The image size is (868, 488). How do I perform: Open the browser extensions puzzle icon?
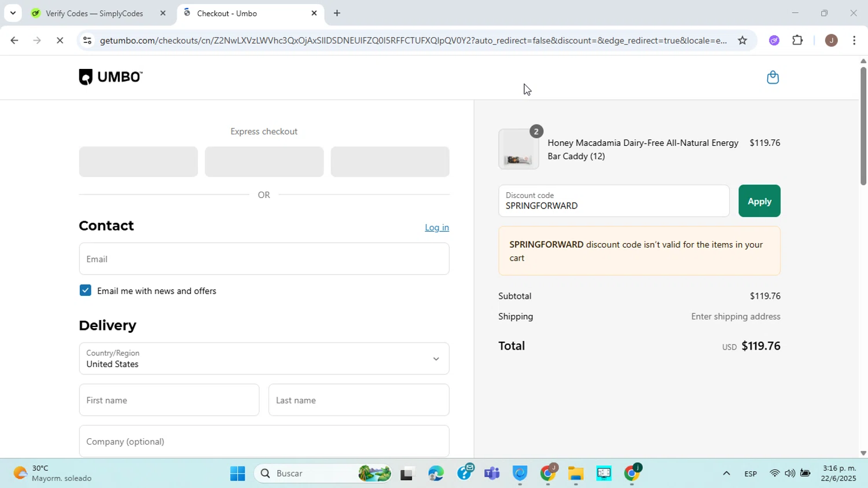797,41
